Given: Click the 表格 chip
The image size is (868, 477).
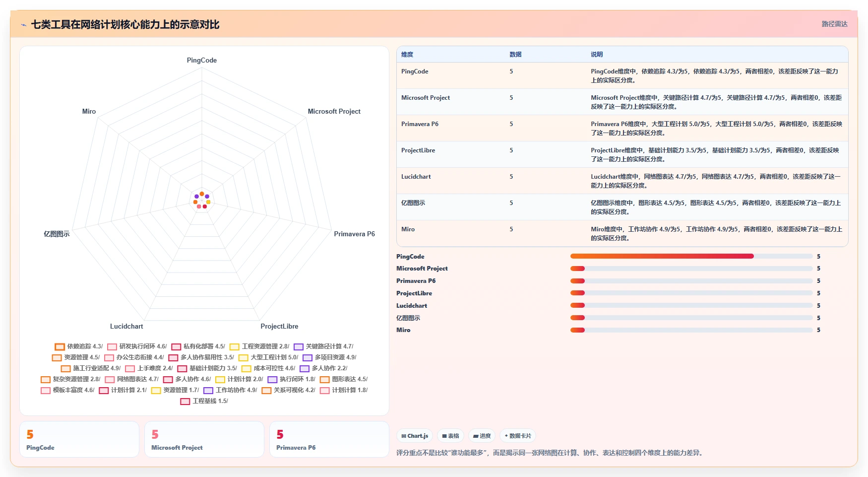Looking at the screenshot, I should [450, 436].
